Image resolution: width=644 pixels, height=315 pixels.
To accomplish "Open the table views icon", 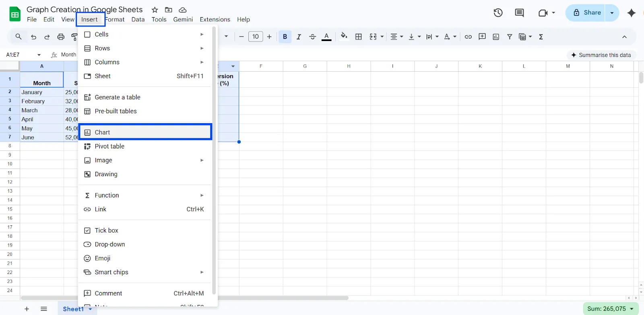I will click(522, 37).
